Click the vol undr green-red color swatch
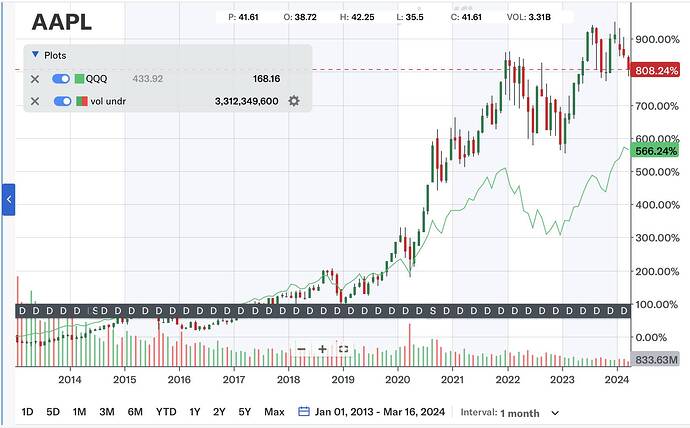Viewport: 690px width, 428px height. point(81,101)
